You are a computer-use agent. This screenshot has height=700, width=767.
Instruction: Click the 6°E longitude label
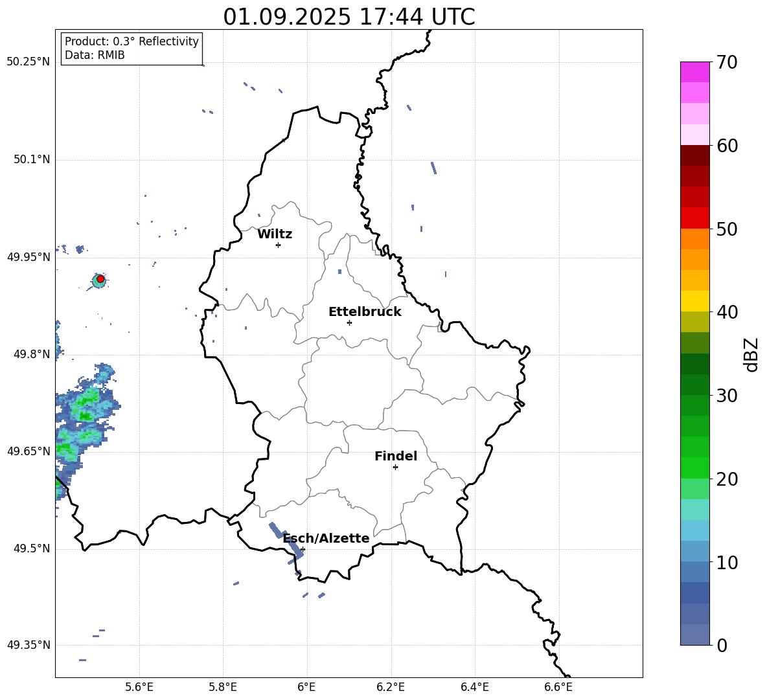(306, 687)
